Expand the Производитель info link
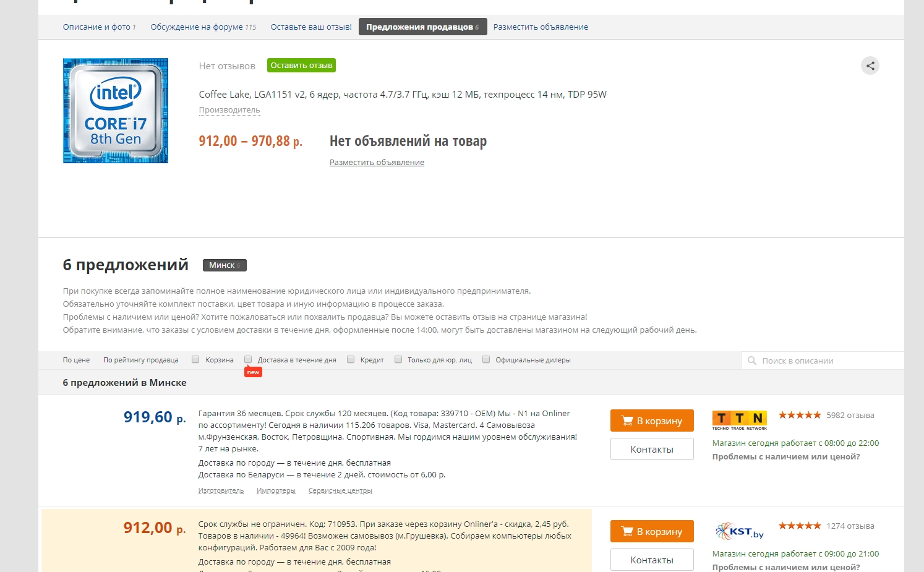The height and width of the screenshot is (572, 924). coord(229,110)
